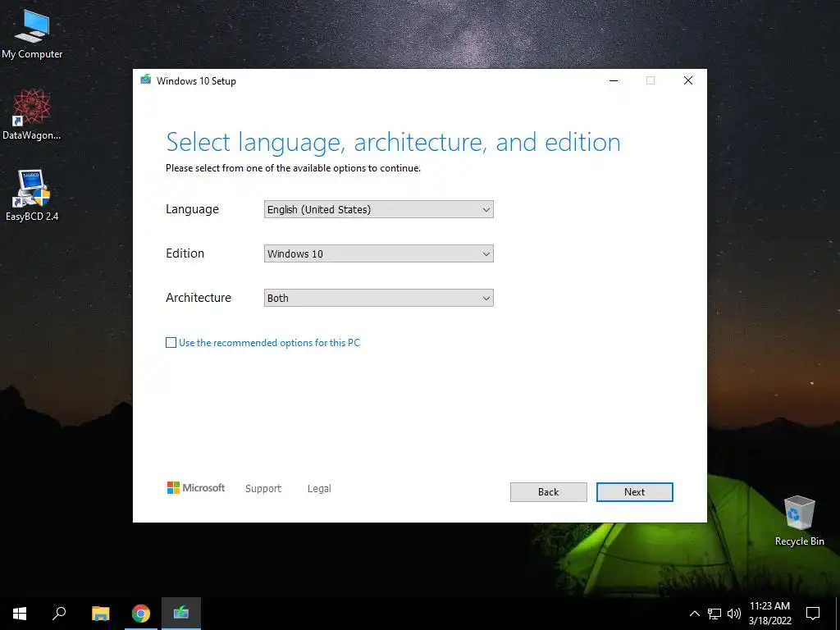Open the Windows Start menu
This screenshot has width=840, height=630.
[20, 614]
